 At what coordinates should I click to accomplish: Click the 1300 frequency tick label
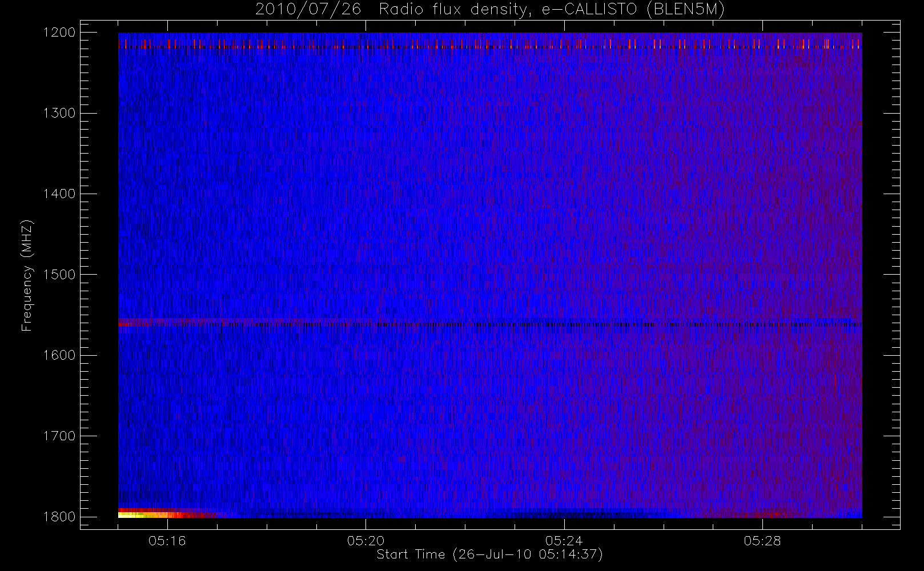click(59, 113)
